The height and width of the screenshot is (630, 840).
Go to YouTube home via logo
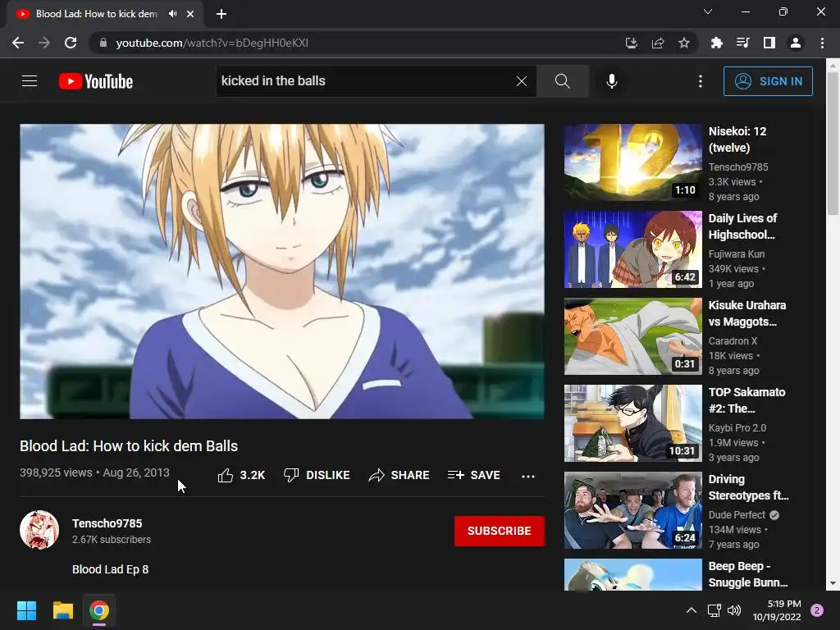[96, 81]
